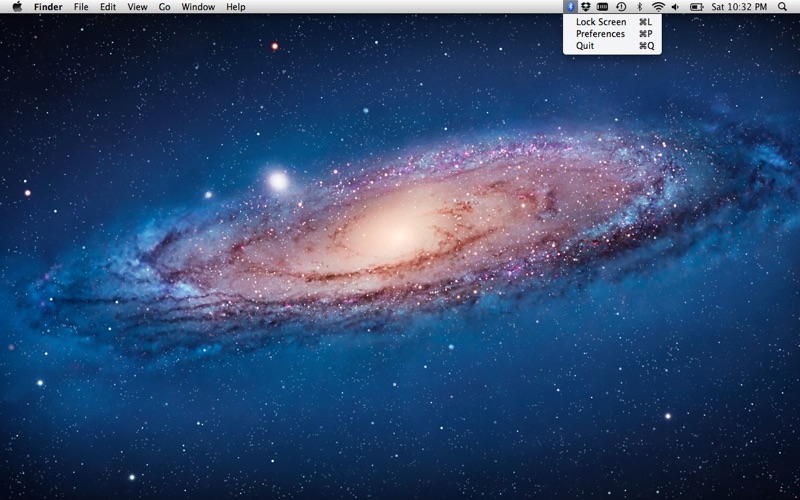The height and width of the screenshot is (500, 800).
Task: Open the Window menu
Action: 198,7
